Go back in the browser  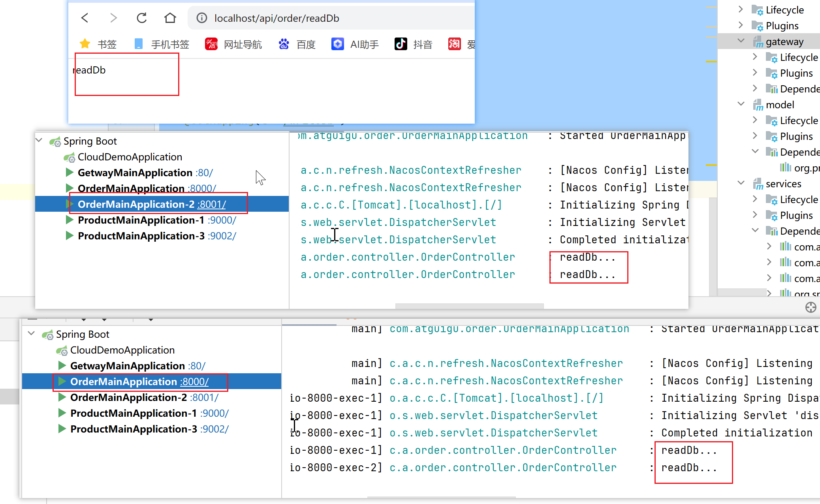[x=85, y=18]
